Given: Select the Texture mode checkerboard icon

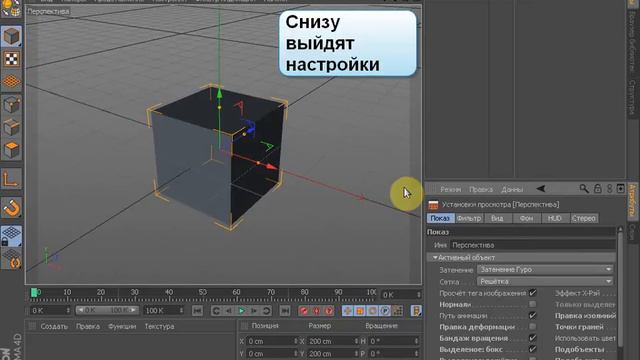Looking at the screenshot, I should [x=11, y=59].
